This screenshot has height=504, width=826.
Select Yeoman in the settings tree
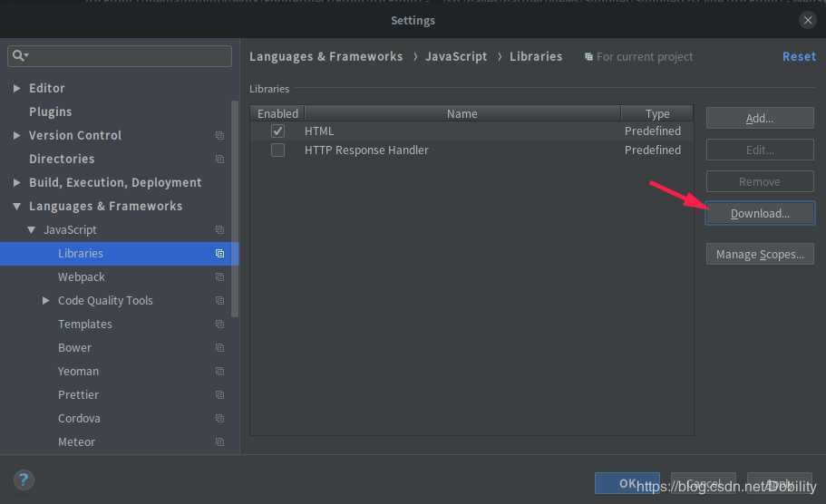point(78,372)
